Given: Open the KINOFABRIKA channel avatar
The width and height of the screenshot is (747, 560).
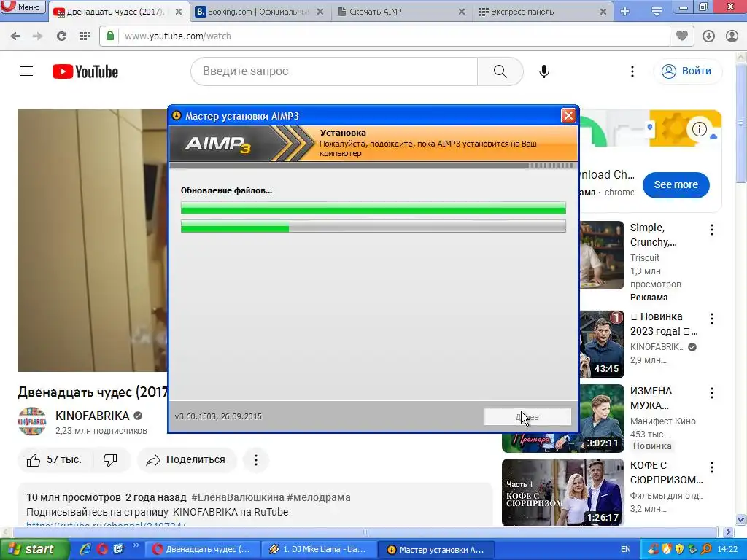Looking at the screenshot, I should (x=32, y=421).
